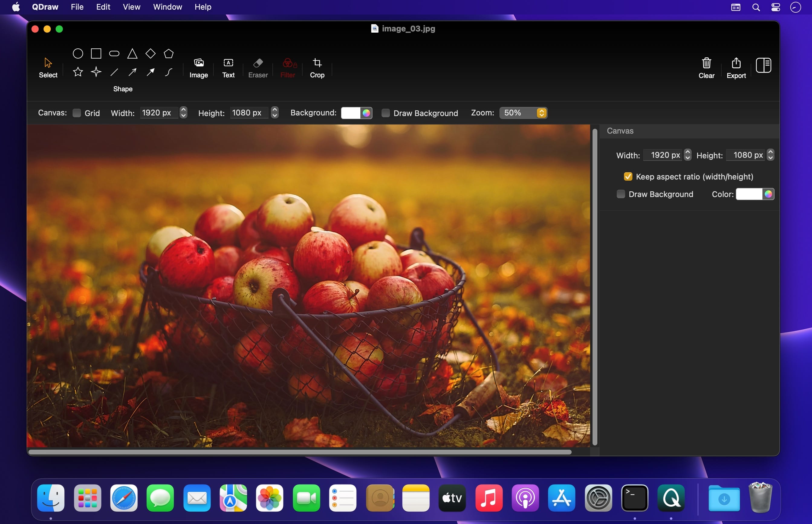Click the Image insert tool

[198, 68]
